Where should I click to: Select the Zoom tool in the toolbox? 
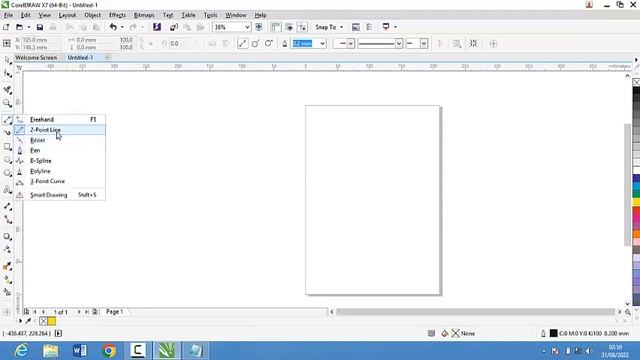point(7,103)
